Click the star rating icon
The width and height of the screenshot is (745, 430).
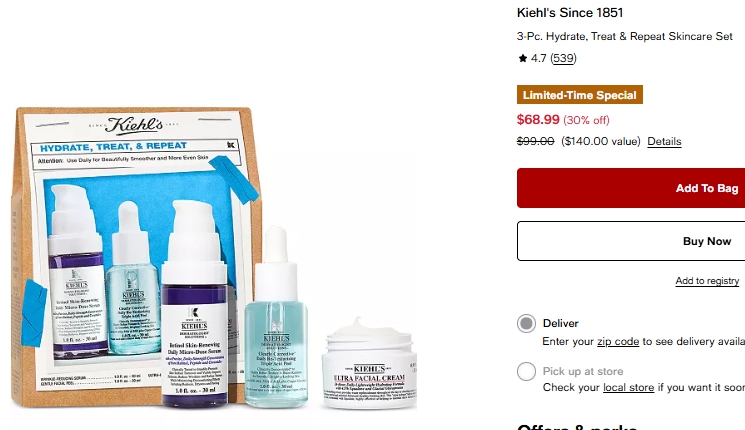(523, 58)
